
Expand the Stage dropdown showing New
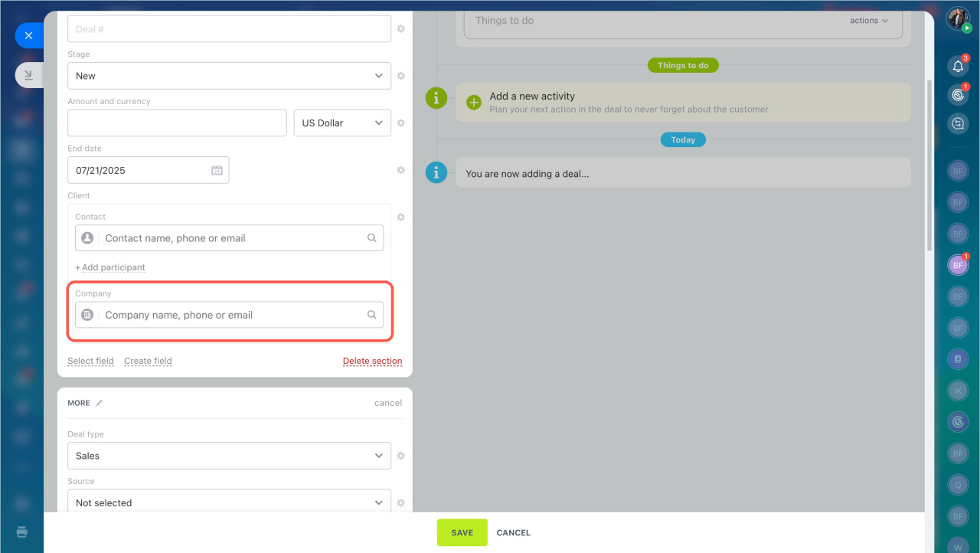(229, 76)
